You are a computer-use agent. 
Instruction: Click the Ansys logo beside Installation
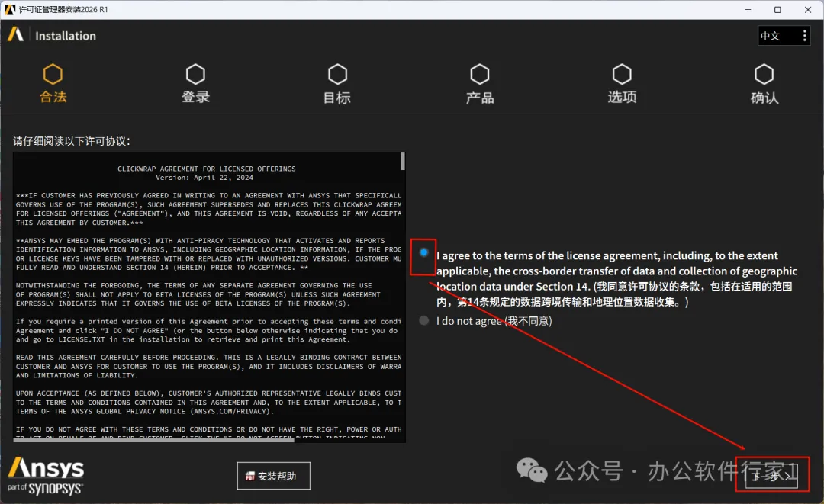click(16, 34)
